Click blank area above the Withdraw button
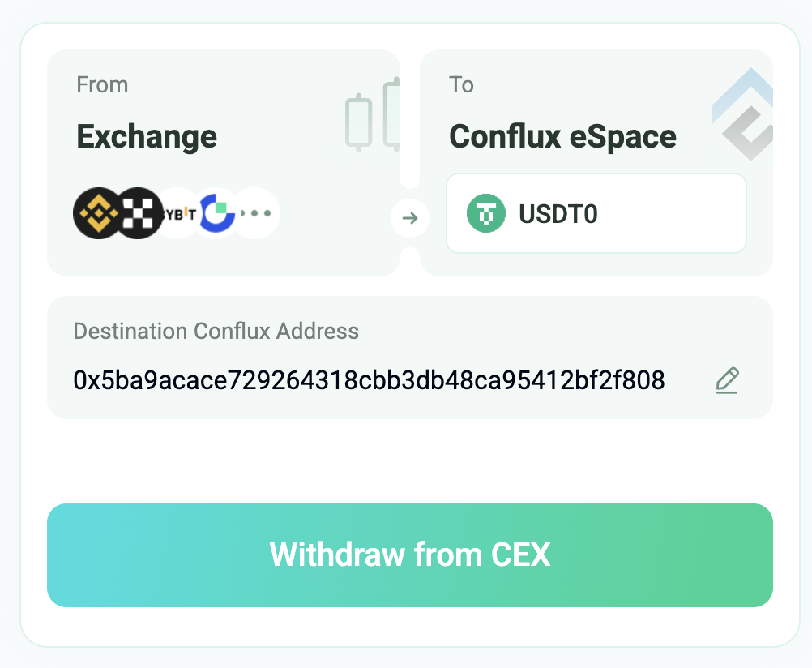 point(409,460)
